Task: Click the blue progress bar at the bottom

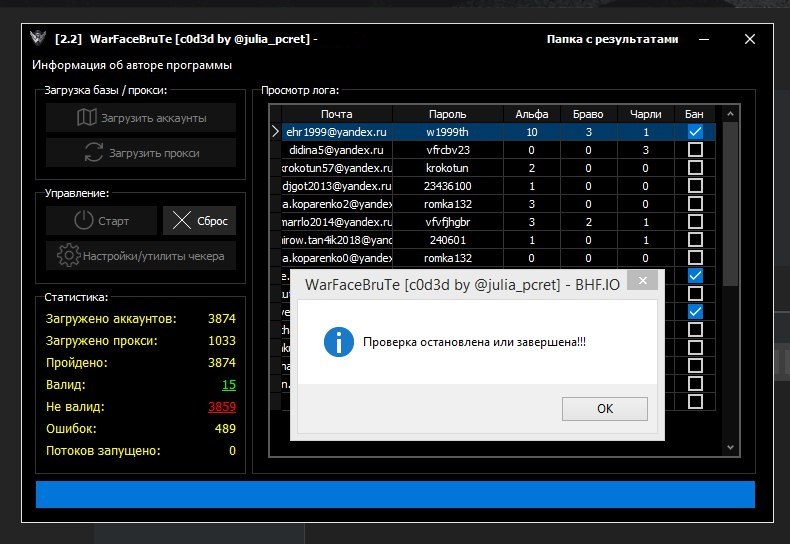Action: (x=395, y=494)
